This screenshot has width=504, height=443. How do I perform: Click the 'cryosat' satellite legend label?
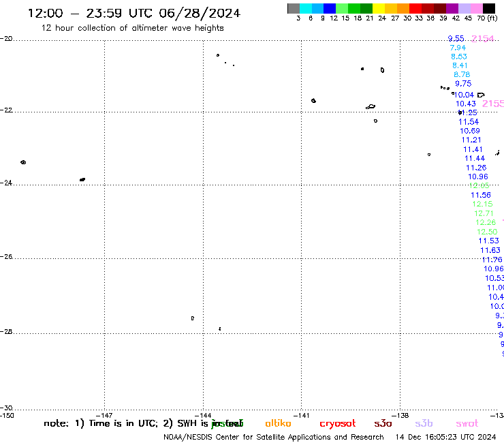click(338, 424)
